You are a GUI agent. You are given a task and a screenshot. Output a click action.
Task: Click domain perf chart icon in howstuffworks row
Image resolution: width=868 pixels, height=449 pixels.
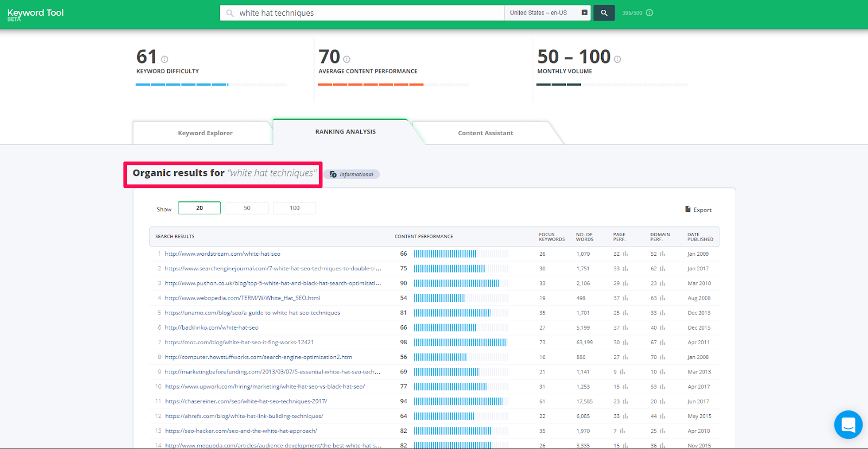pos(662,357)
